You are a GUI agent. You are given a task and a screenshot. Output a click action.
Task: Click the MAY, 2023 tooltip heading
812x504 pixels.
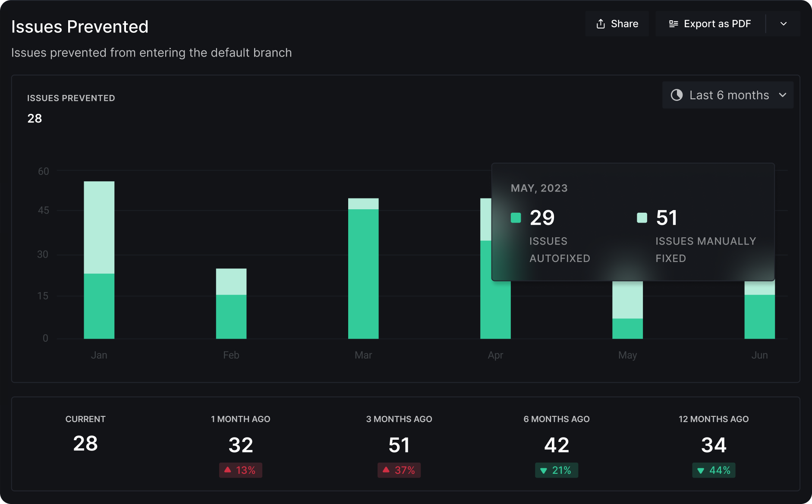(x=539, y=188)
